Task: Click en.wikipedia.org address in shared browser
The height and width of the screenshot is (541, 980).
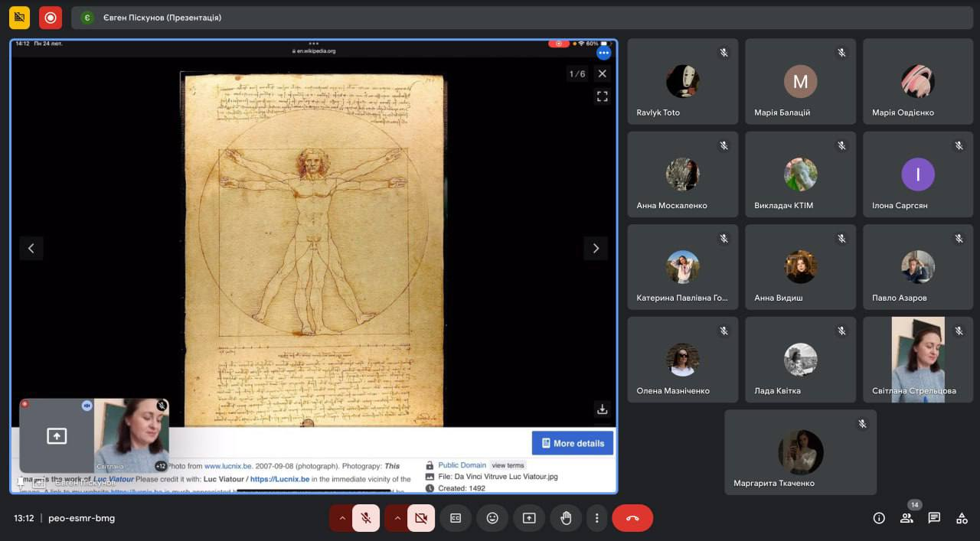Action: (315, 51)
